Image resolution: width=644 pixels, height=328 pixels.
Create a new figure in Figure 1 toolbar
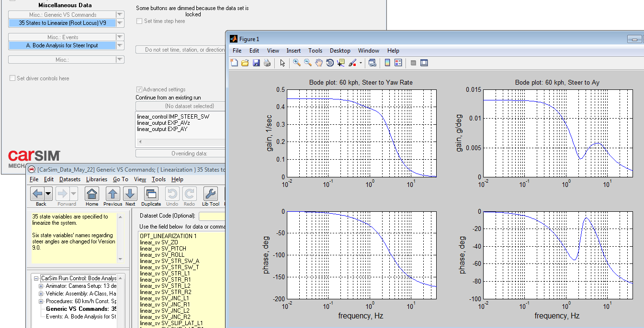pyautogui.click(x=234, y=63)
